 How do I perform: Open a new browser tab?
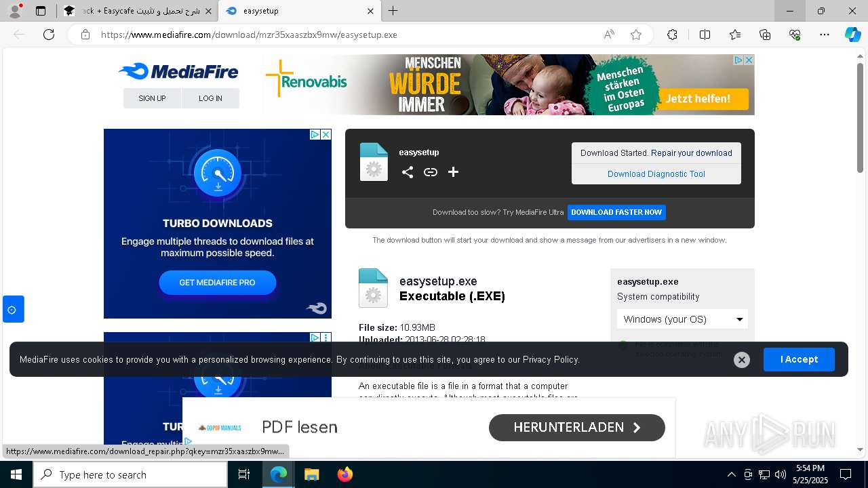pos(393,11)
